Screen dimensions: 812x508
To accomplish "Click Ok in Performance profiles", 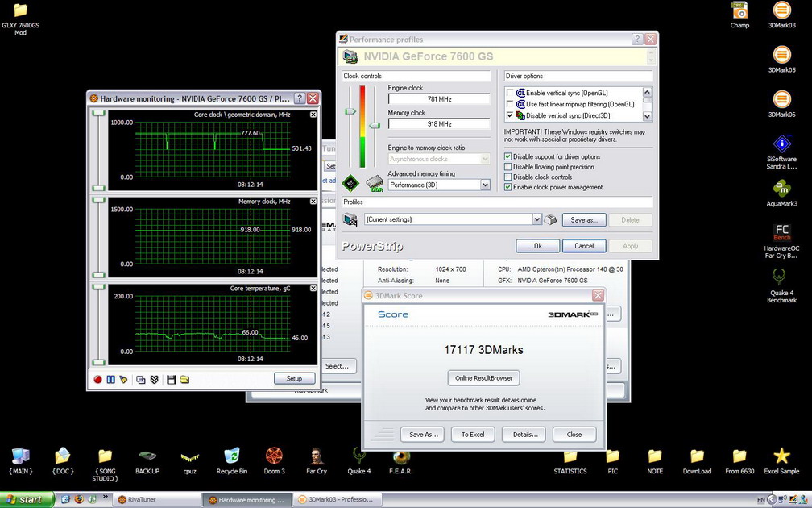I will pyautogui.click(x=537, y=246).
